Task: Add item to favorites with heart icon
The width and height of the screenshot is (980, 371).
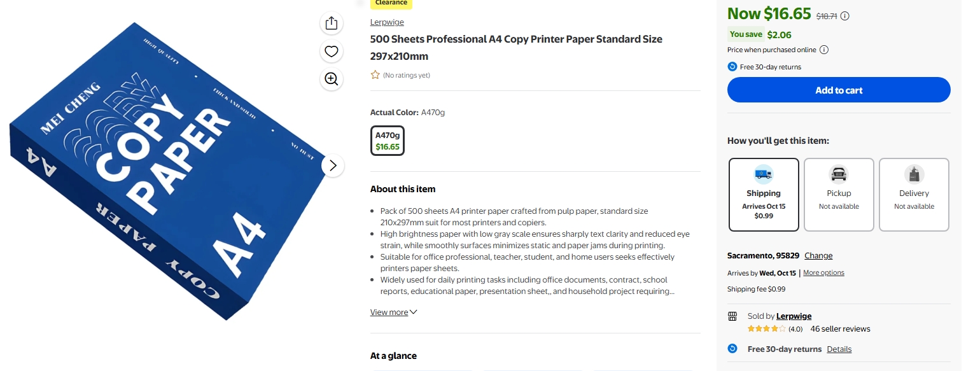Action: tap(331, 52)
